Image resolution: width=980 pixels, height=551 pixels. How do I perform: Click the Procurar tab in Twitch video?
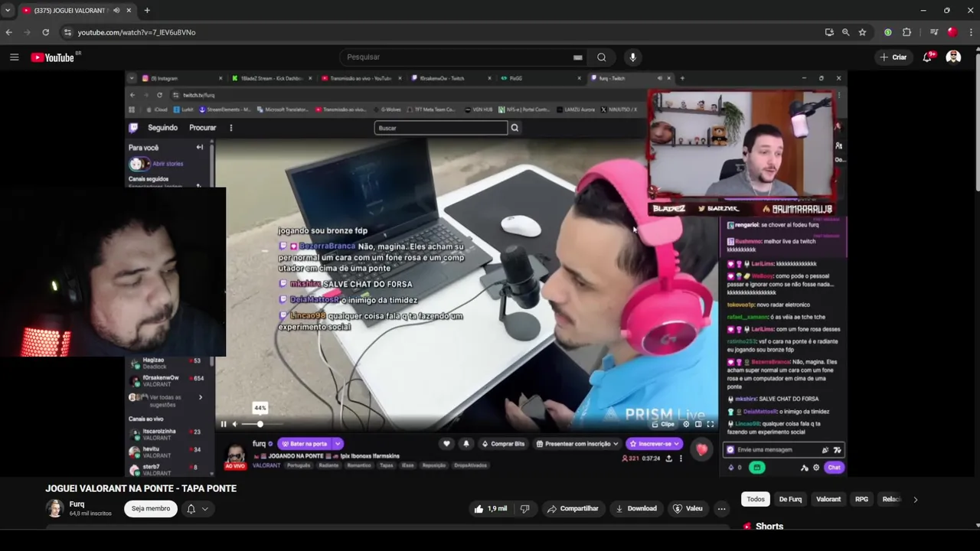(x=203, y=128)
